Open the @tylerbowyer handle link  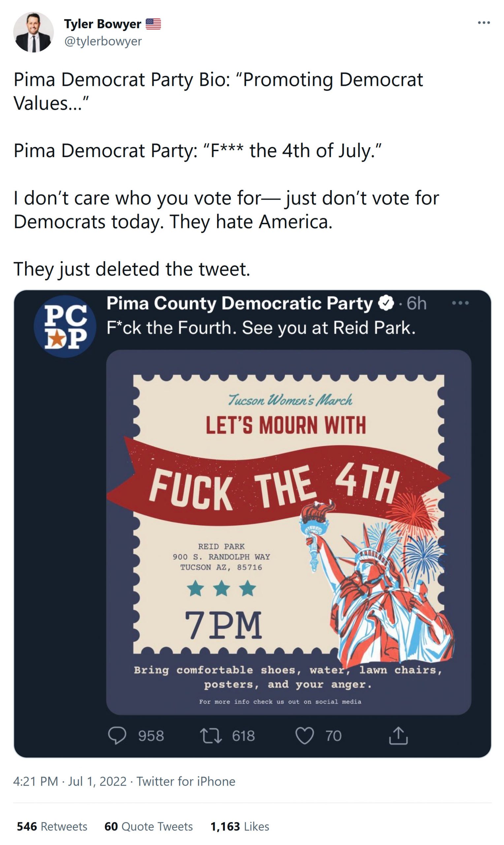[103, 41]
